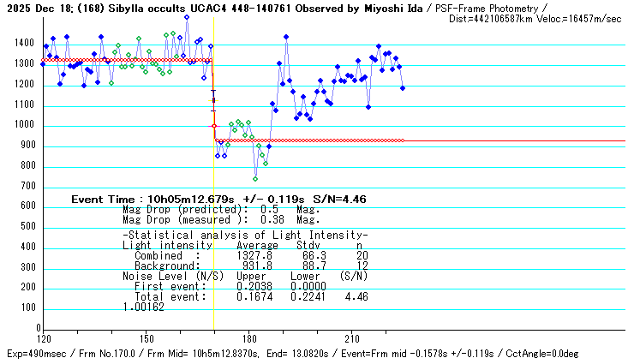Click the highest blue data point on the light curve

(x=187, y=17)
